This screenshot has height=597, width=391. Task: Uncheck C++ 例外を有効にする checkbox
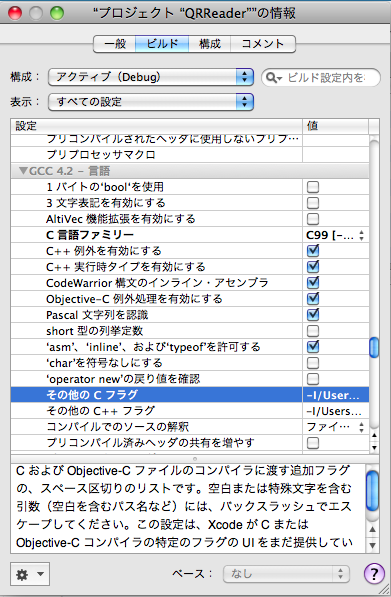(x=313, y=251)
